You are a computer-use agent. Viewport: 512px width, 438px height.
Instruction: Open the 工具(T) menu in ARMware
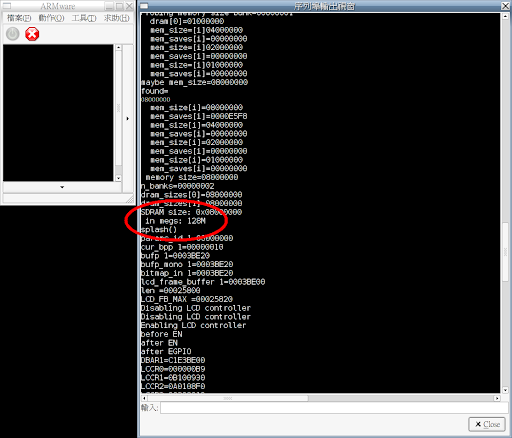tap(84, 18)
